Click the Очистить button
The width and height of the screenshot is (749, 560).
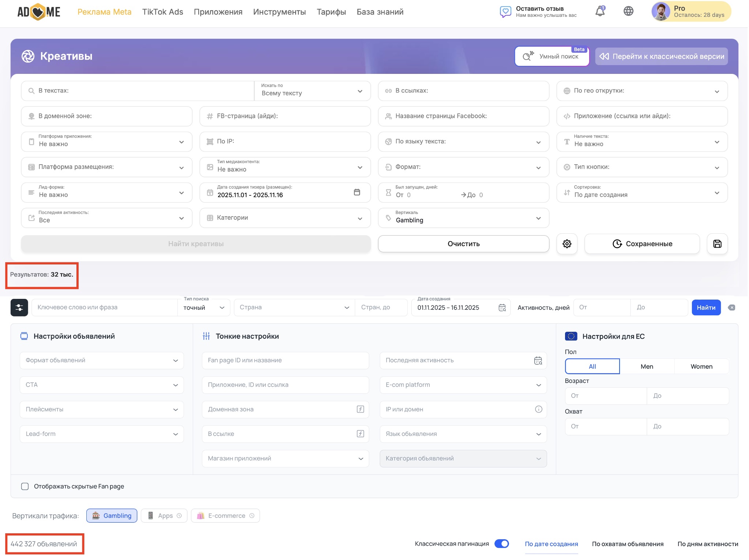pyautogui.click(x=463, y=244)
